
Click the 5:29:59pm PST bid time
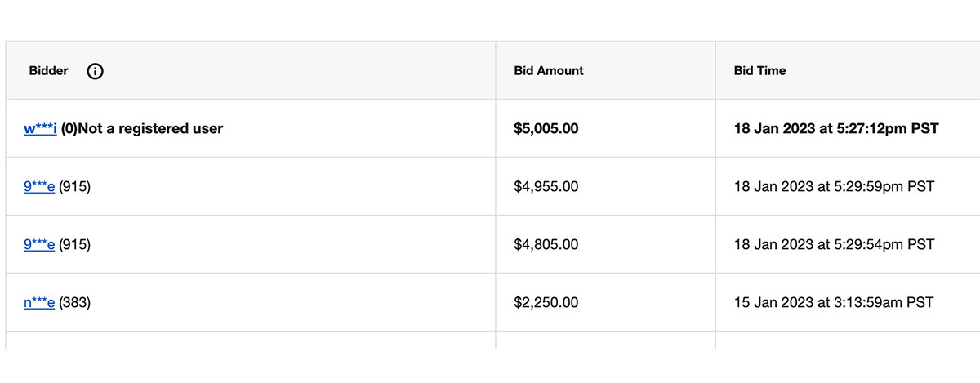pos(834,186)
